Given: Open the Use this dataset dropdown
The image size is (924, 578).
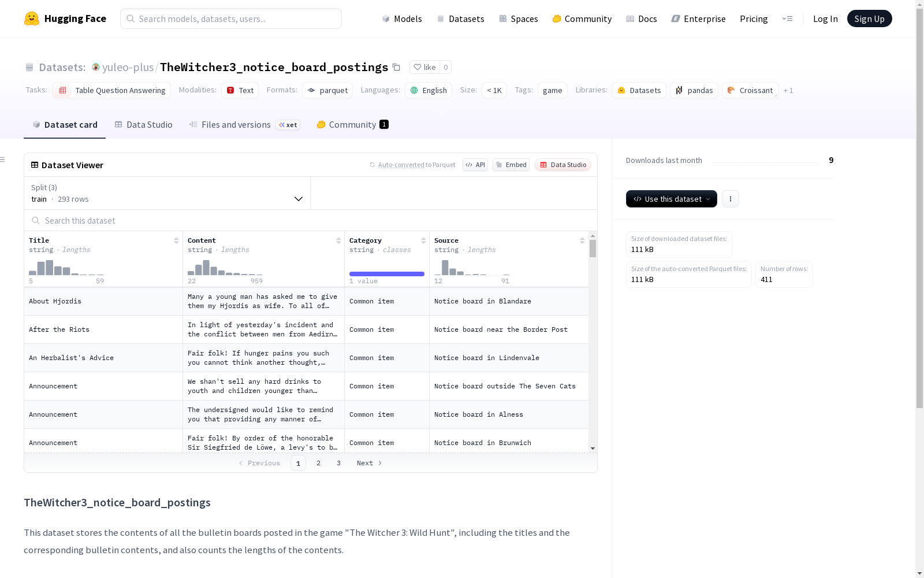Looking at the screenshot, I should click(672, 199).
